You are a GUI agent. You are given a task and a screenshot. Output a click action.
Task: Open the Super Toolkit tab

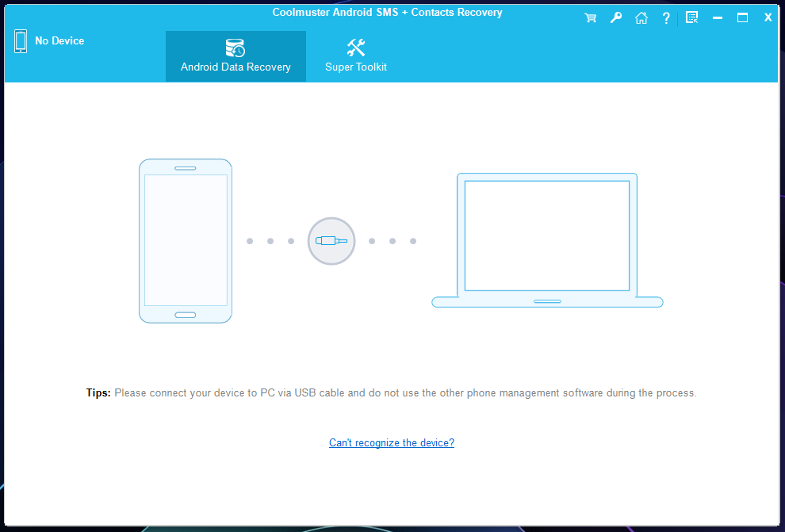tap(356, 56)
